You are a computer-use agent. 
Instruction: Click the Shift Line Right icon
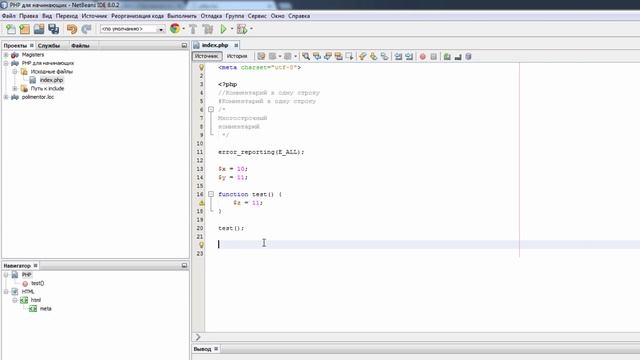[x=409, y=56]
